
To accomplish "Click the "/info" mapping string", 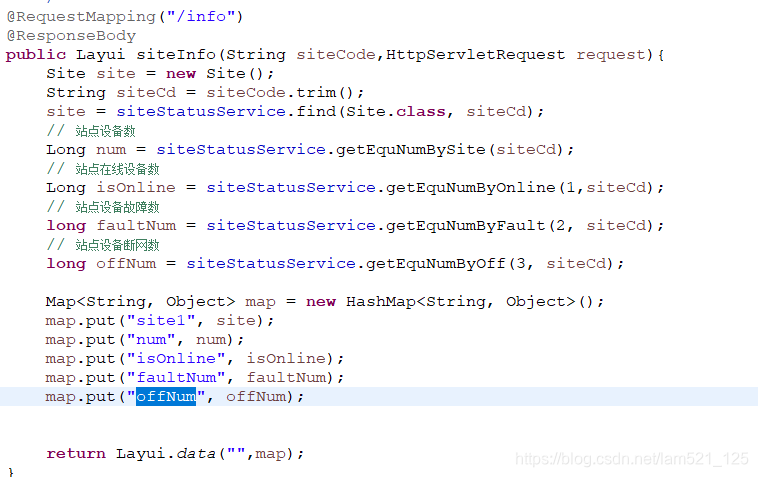I will tap(201, 16).
